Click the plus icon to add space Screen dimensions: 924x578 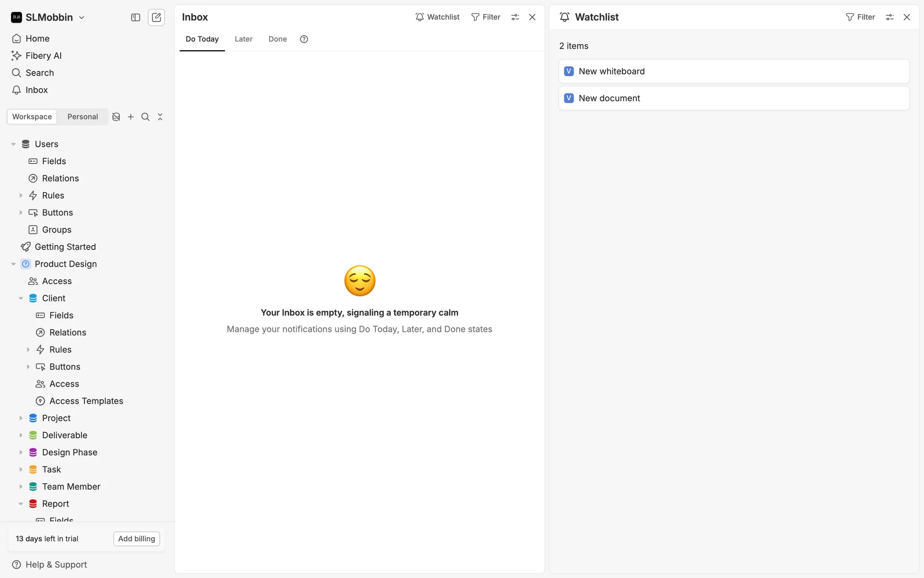(x=131, y=117)
